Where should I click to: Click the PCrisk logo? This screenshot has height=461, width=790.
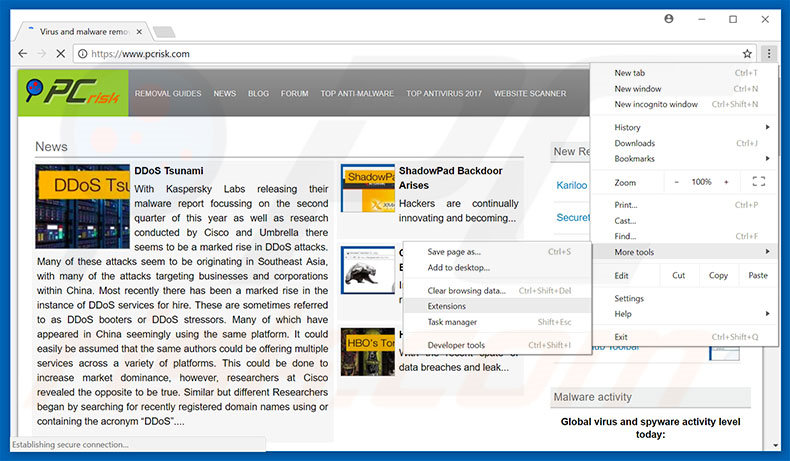point(73,93)
